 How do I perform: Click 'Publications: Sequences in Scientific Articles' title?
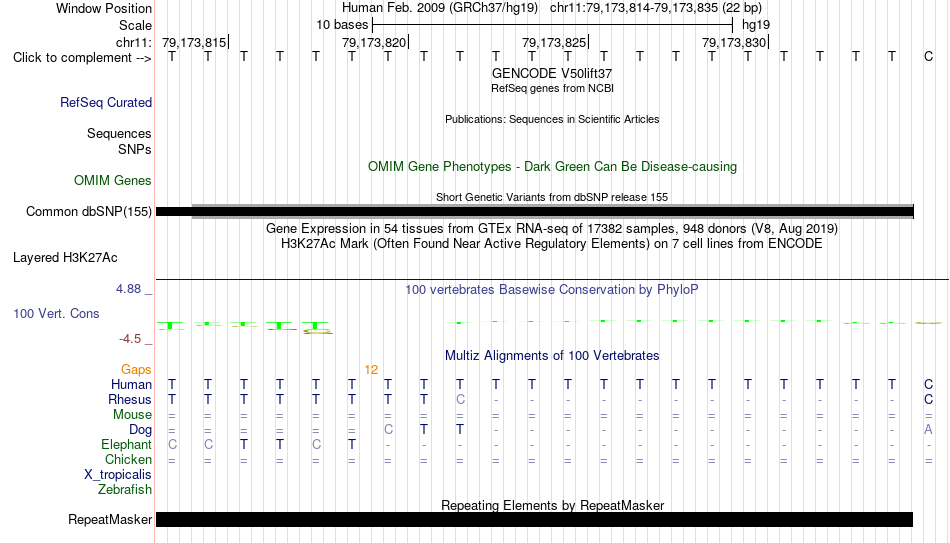tap(552, 119)
